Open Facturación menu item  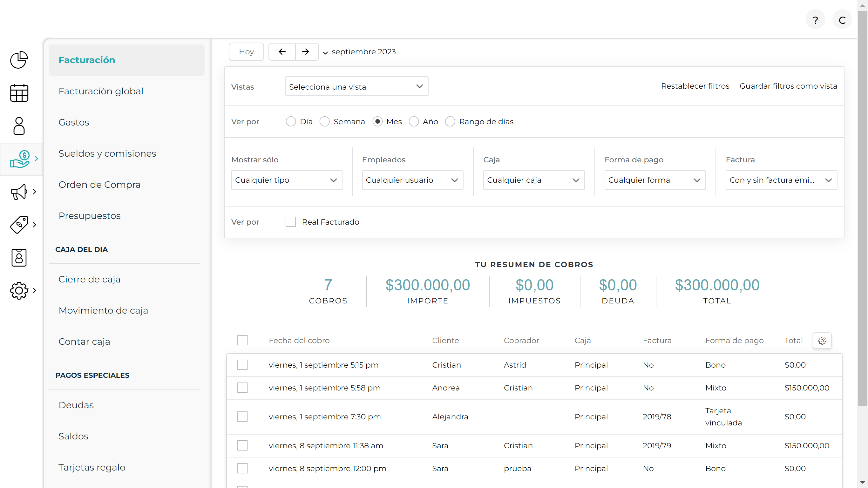(127, 60)
